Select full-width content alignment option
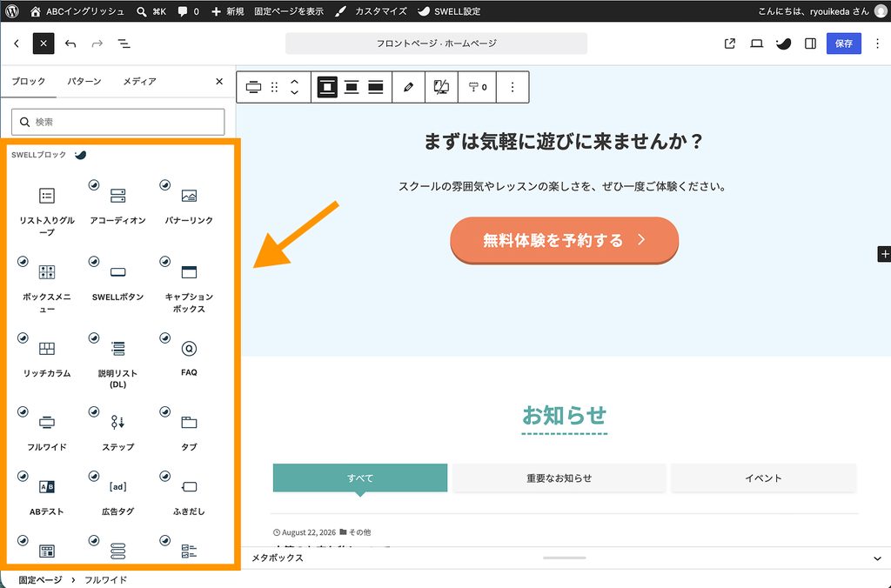Image resolution: width=891 pixels, height=588 pixels. (376, 87)
